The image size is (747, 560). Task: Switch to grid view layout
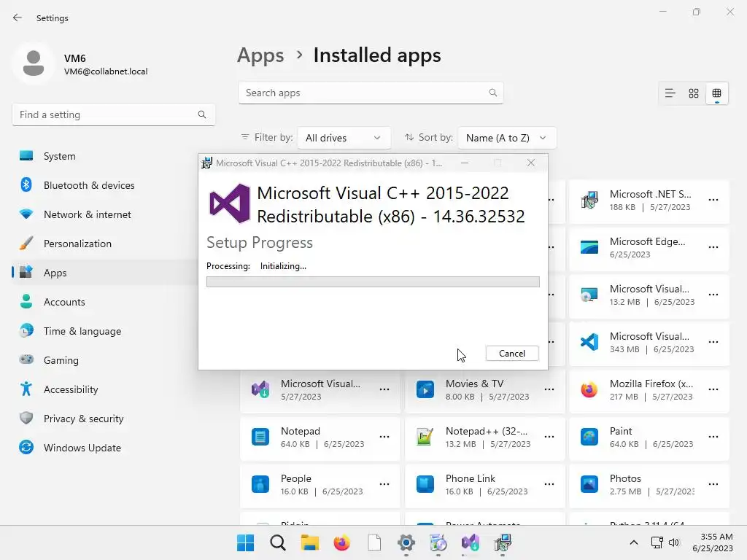point(694,93)
